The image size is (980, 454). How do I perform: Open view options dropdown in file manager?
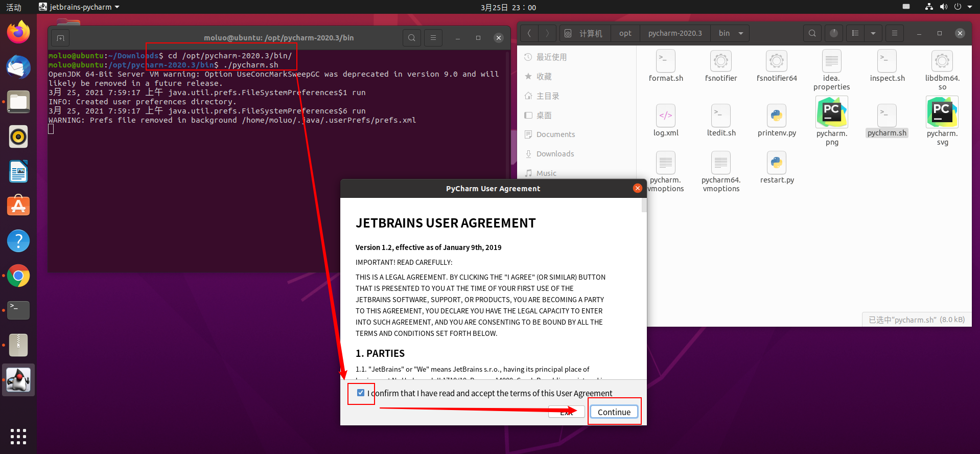[873, 33]
